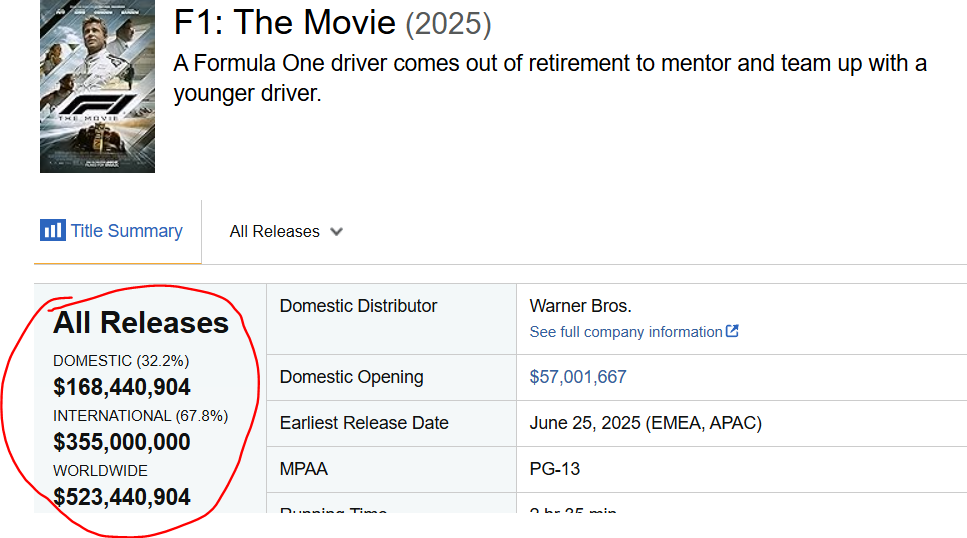Open the Title Summary tab
This screenshot has height=538, width=967.
point(126,231)
